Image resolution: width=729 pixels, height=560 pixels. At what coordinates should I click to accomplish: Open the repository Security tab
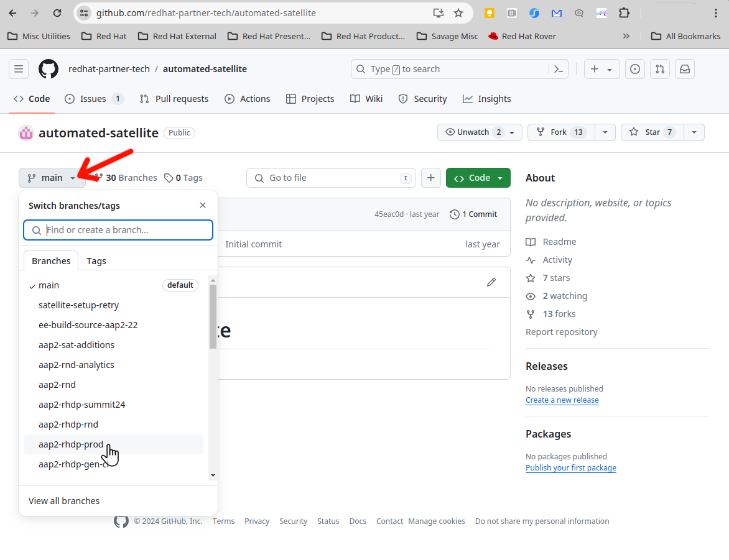click(x=422, y=99)
